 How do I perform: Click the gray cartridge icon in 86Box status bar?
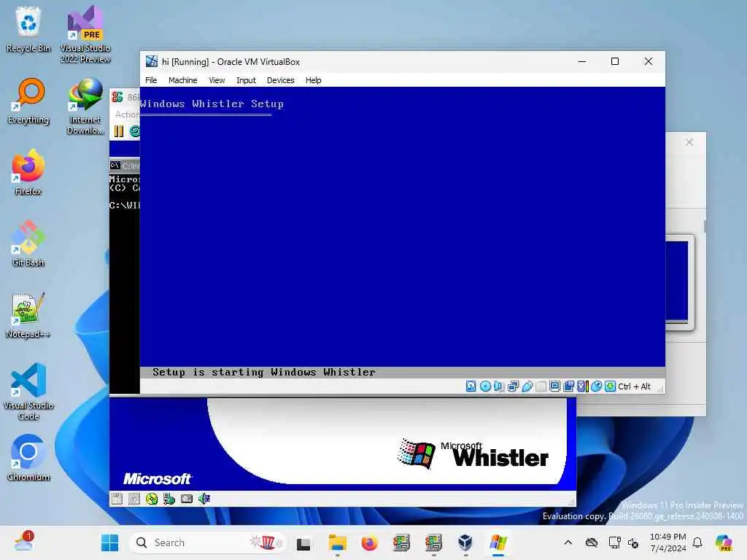[x=187, y=499]
